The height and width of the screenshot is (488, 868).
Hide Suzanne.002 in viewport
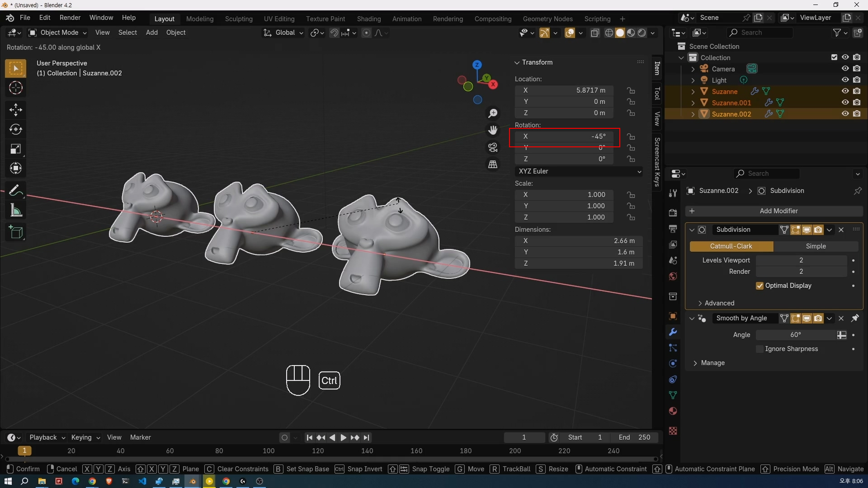tap(845, 114)
